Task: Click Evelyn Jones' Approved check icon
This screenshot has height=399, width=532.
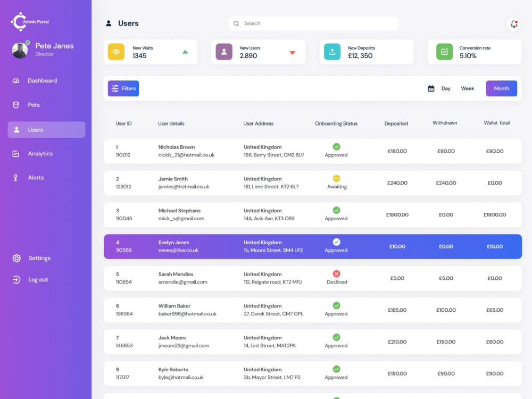Action: click(336, 242)
